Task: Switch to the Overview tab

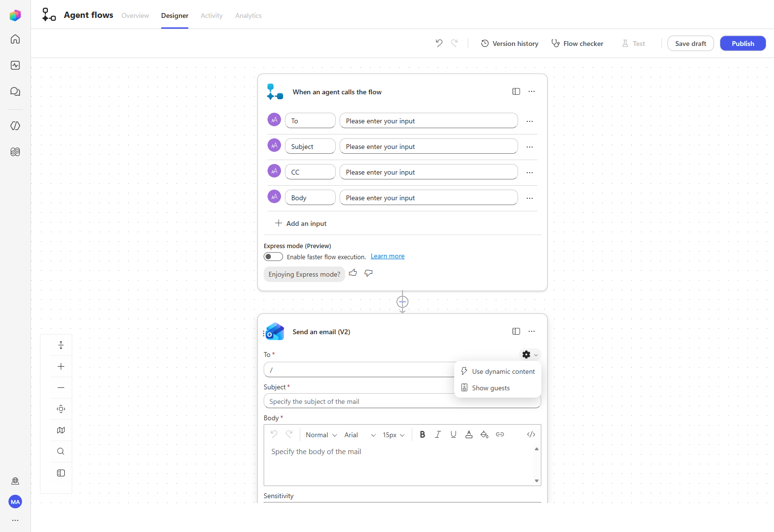Action: point(135,15)
